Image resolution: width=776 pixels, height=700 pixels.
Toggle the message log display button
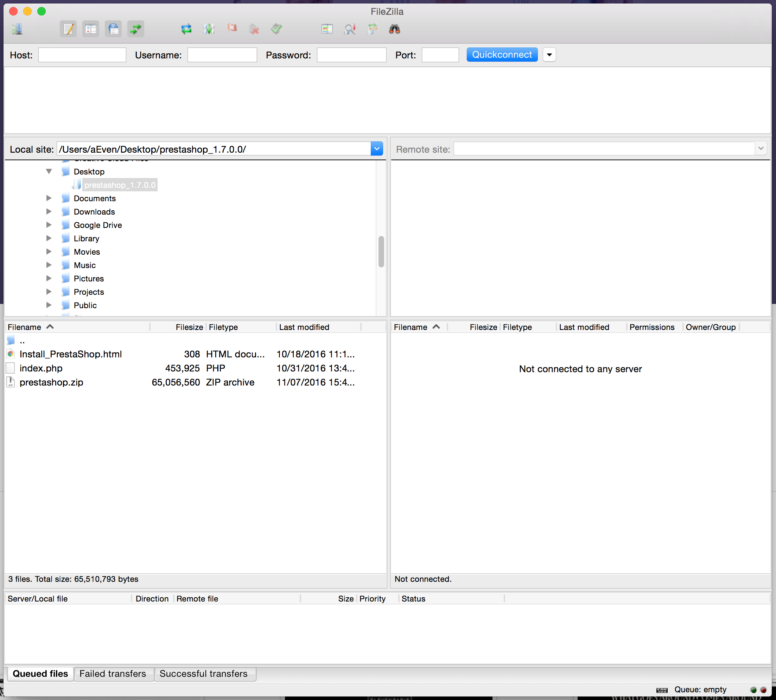(x=68, y=29)
